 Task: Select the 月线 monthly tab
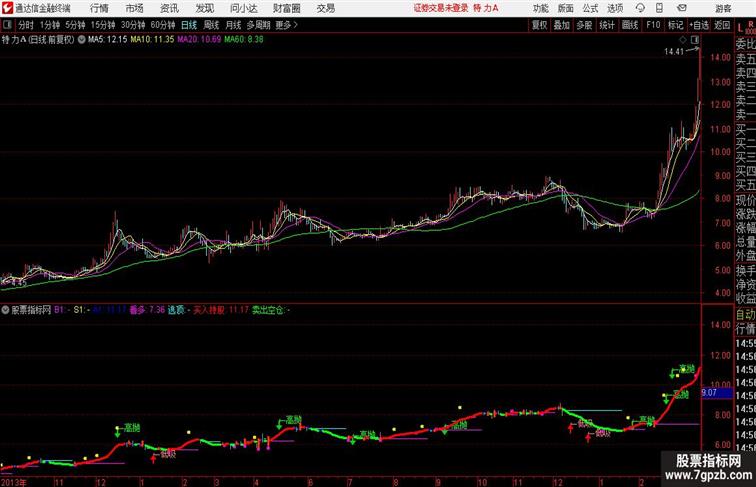pos(233,25)
